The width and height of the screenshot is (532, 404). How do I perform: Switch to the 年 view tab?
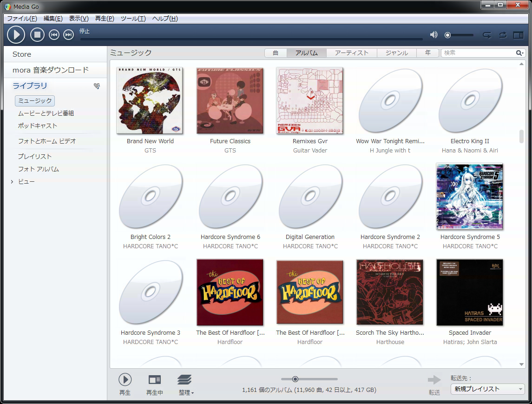click(427, 53)
